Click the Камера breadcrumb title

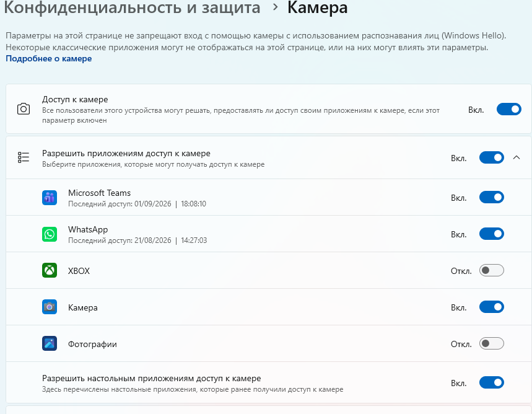click(317, 7)
